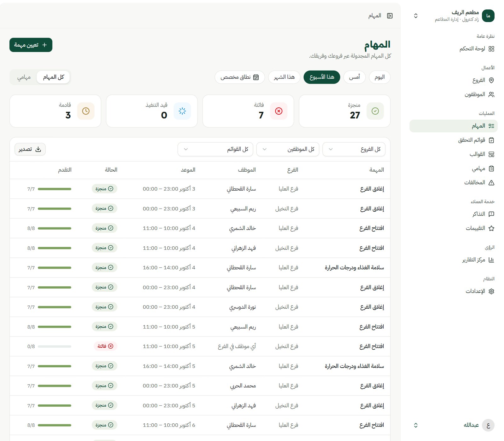Click the الموظف column header
The height and width of the screenshot is (441, 504).
[x=247, y=170]
